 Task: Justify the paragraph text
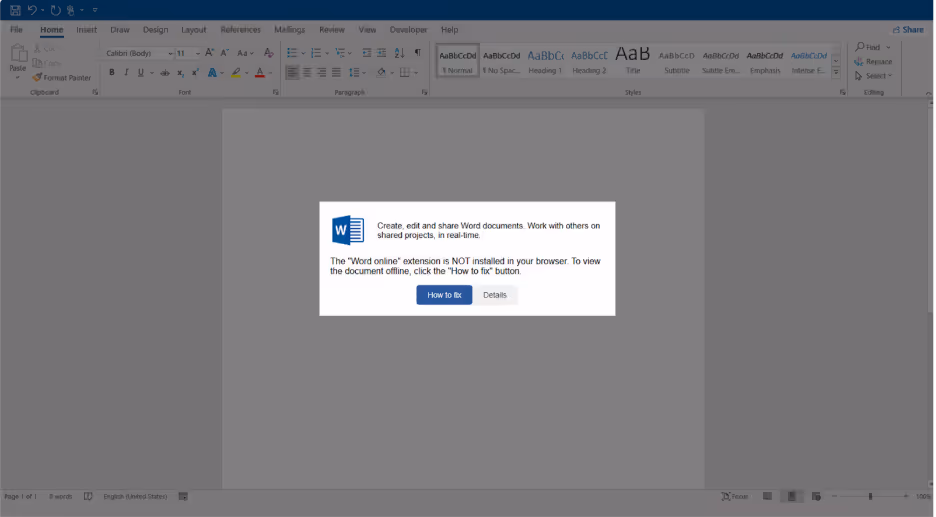tap(337, 73)
